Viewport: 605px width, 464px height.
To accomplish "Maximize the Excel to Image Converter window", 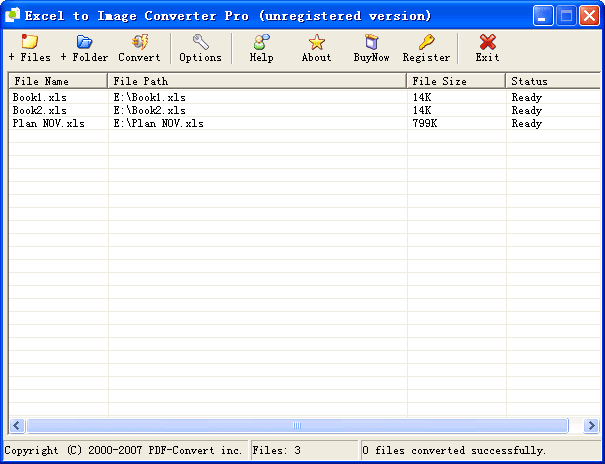I will point(566,16).
